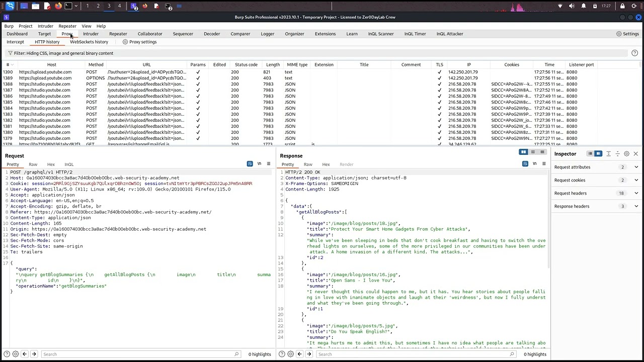Dock Inspector to the right layout icon
This screenshot has width=644, height=362.
598,154
